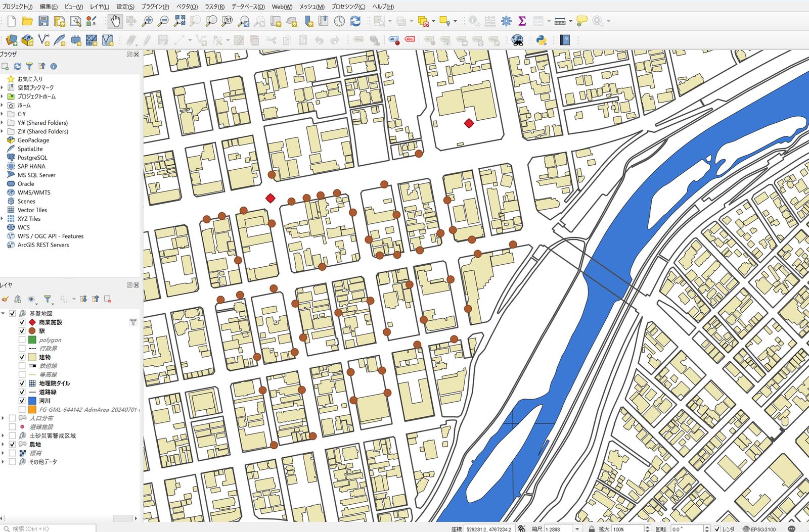Select the Pan Map hand tool
The image size is (809, 532).
(115, 21)
